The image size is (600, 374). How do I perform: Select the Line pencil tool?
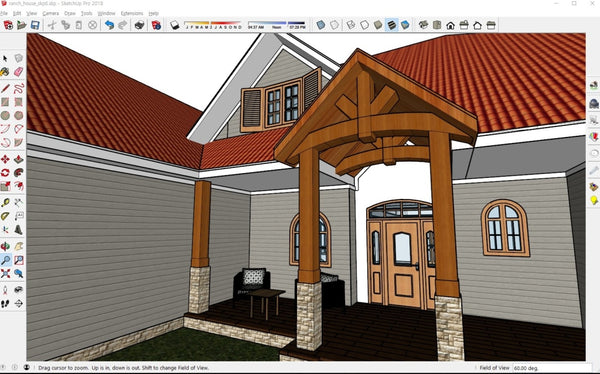(5, 88)
